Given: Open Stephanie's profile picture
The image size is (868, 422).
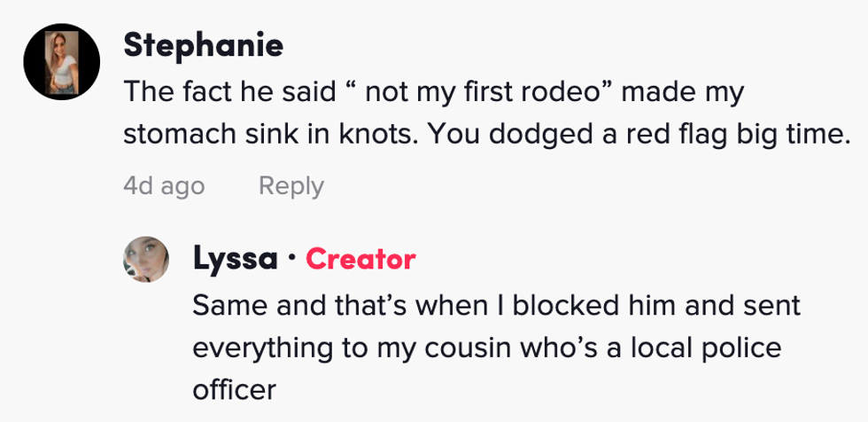Looking at the screenshot, I should [61, 60].
